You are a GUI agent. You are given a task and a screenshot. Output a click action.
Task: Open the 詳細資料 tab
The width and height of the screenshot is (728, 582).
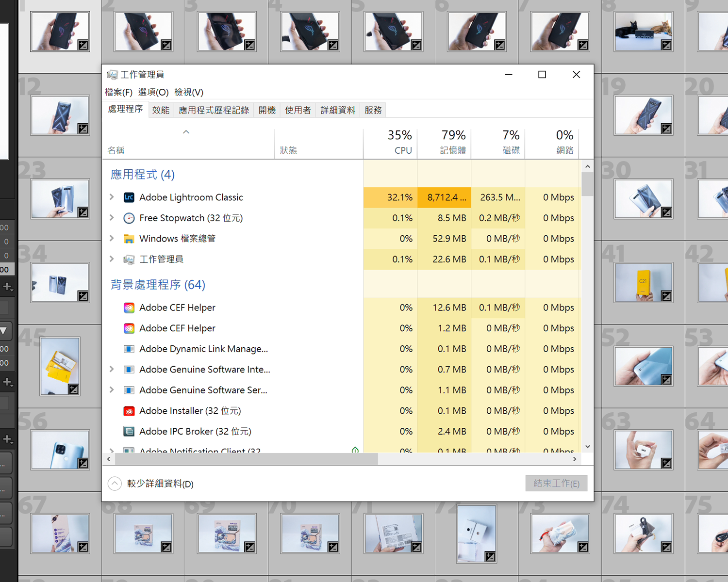click(338, 110)
